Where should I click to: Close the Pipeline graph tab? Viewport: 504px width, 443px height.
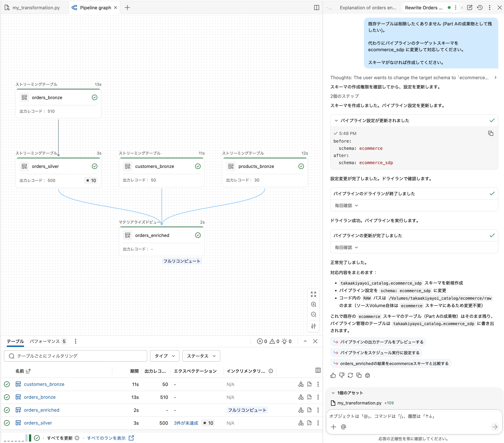[115, 8]
